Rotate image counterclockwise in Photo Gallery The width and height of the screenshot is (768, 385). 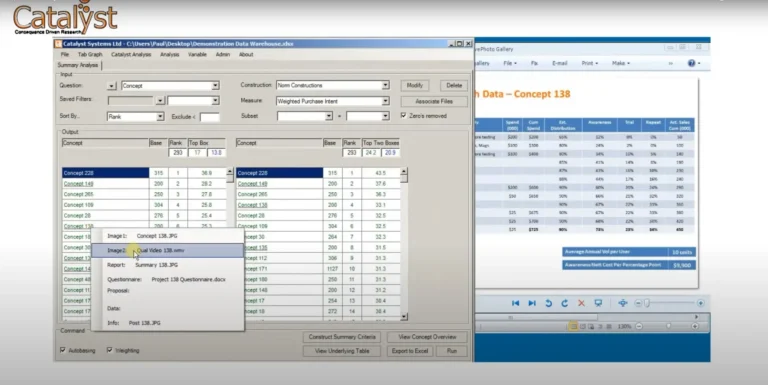549,303
